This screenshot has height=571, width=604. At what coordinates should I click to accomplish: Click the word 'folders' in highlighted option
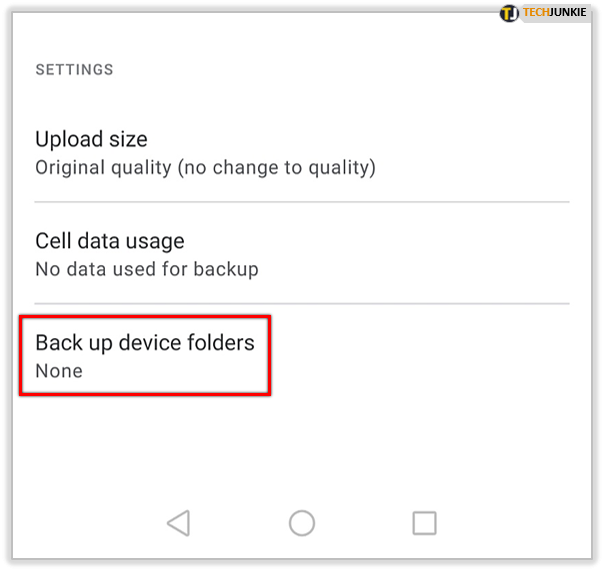click(221, 342)
